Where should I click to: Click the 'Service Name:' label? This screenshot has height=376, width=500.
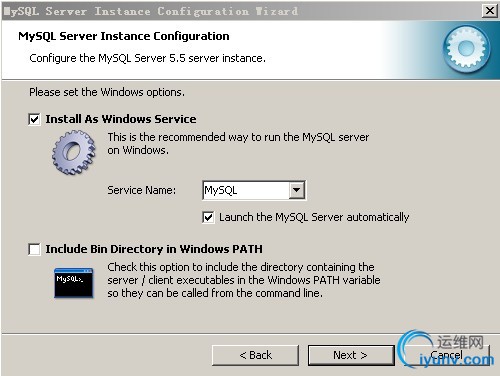click(141, 190)
